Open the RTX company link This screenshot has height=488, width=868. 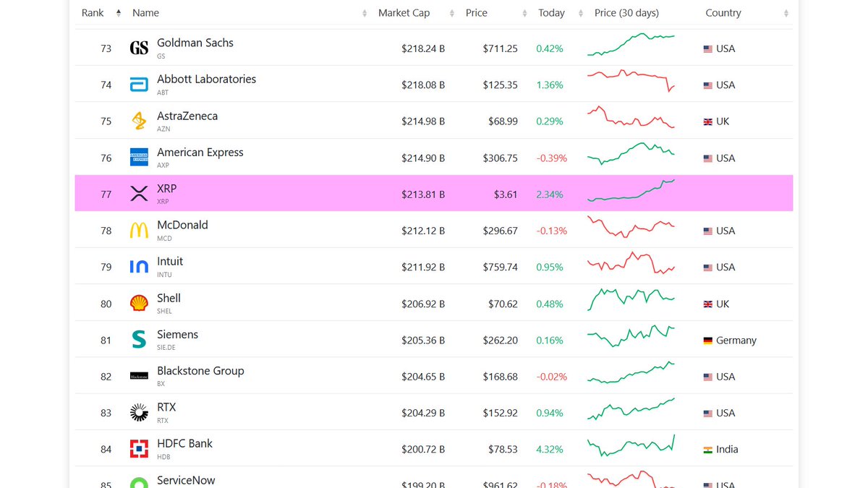click(x=166, y=407)
